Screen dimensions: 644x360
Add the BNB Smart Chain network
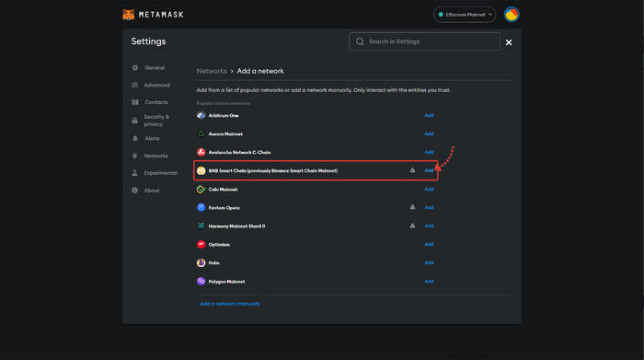tap(429, 170)
